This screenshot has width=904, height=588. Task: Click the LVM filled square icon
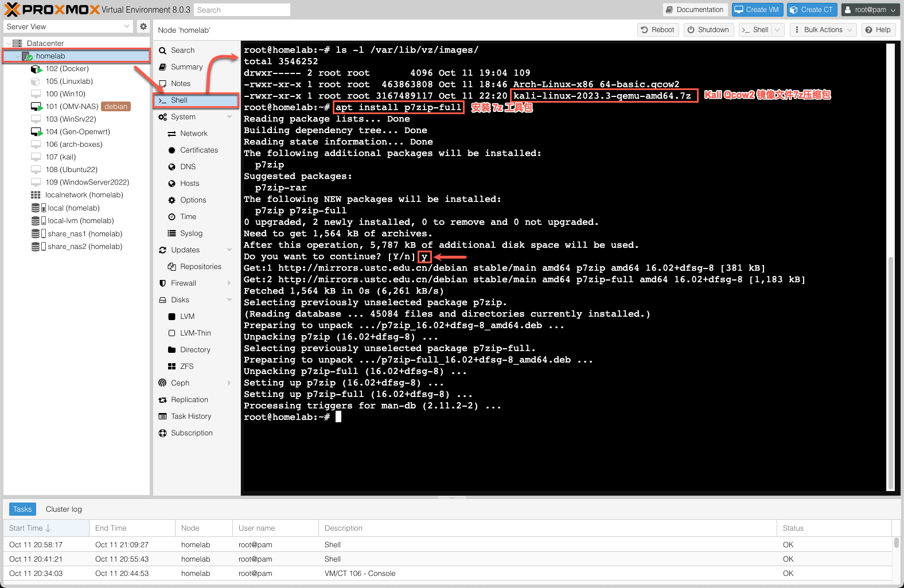point(172,317)
